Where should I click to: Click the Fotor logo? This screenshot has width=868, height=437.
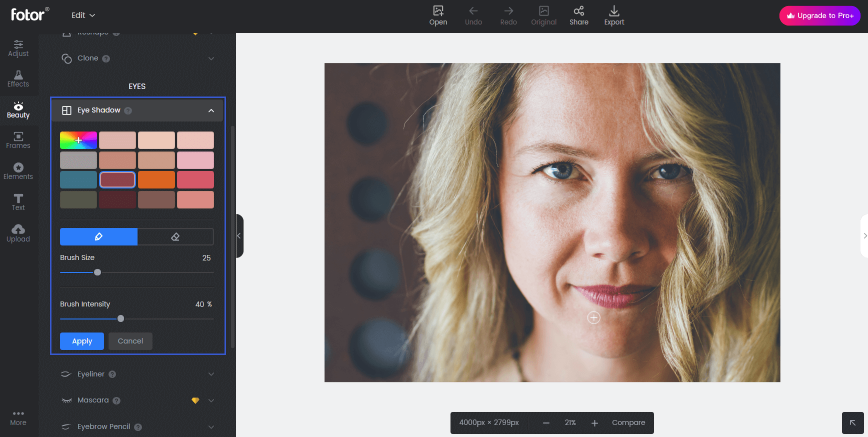pos(29,14)
